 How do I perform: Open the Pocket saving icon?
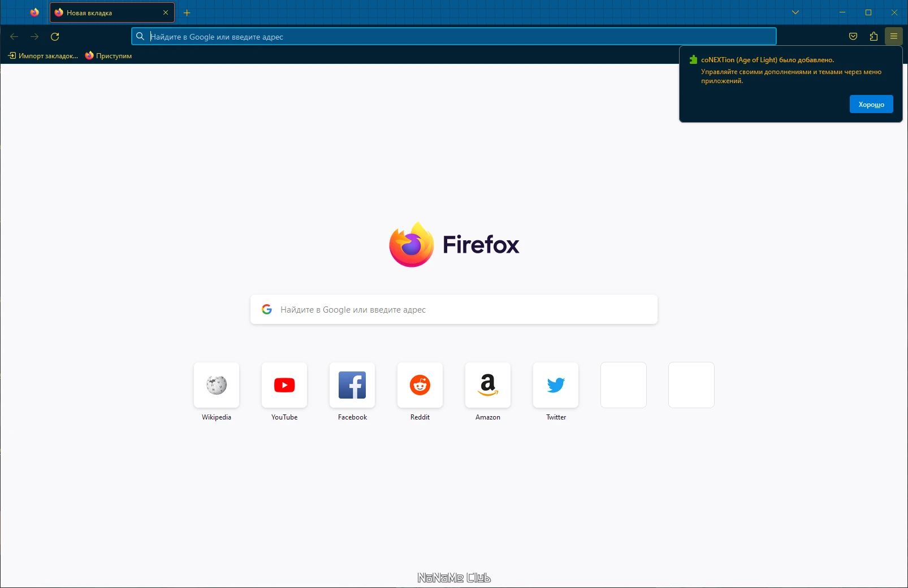pyautogui.click(x=853, y=36)
